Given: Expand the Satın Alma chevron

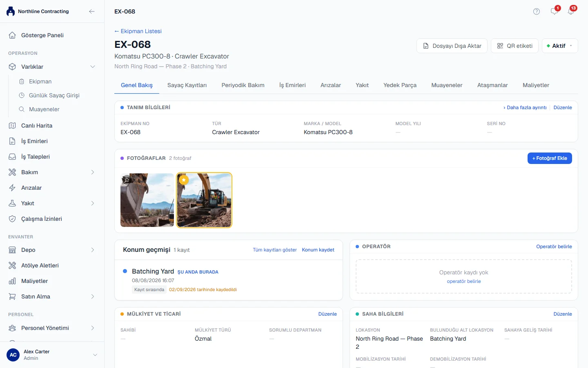Looking at the screenshot, I should tap(93, 296).
